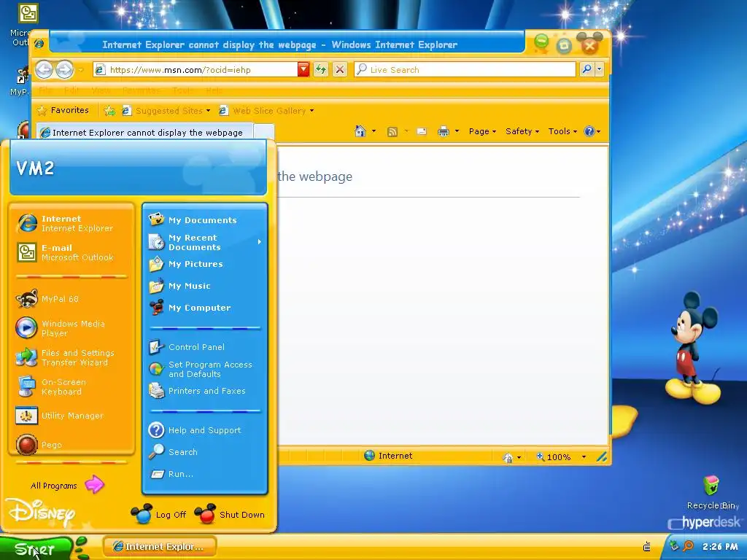Open My Documents from Start menu
The height and width of the screenshot is (560, 747).
tap(205, 220)
